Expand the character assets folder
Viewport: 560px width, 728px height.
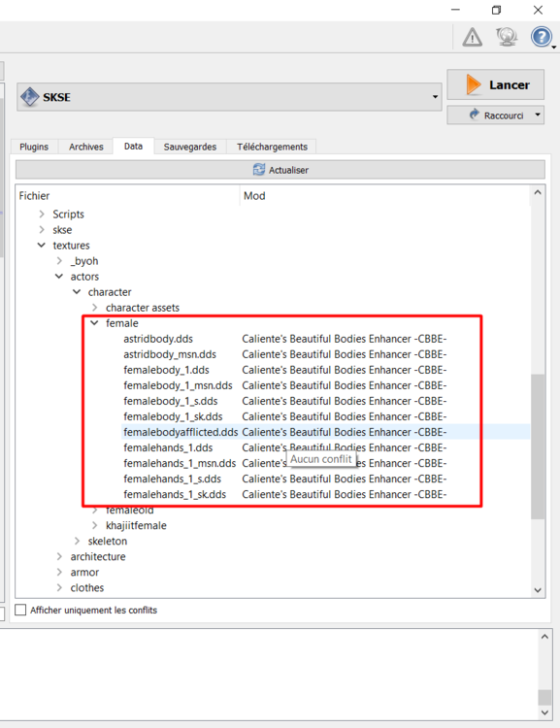(95, 308)
